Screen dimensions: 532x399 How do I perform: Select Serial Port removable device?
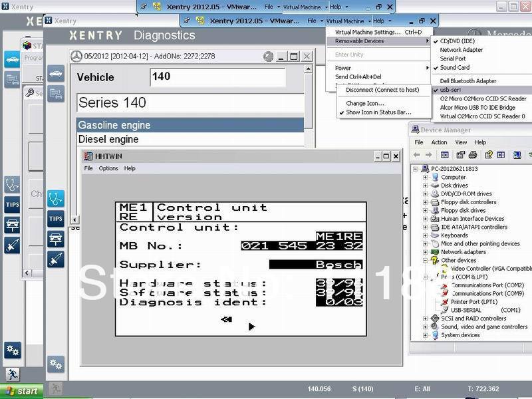(453, 59)
